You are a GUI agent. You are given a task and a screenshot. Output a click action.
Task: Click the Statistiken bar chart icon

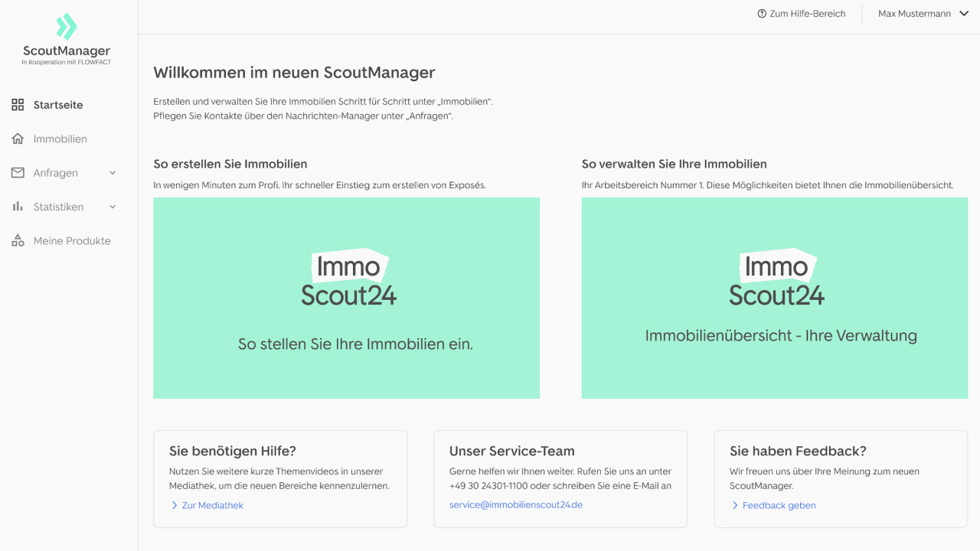(18, 207)
